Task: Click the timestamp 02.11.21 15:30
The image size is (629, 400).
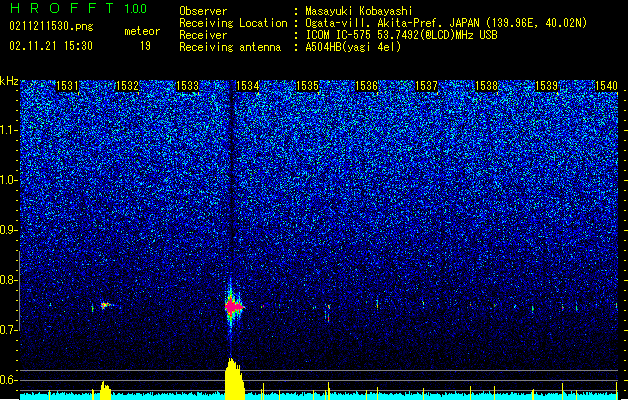Action: tap(51, 46)
